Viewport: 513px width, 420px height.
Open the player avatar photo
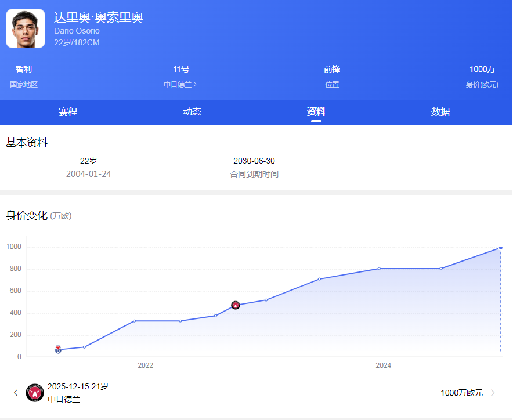pos(25,27)
